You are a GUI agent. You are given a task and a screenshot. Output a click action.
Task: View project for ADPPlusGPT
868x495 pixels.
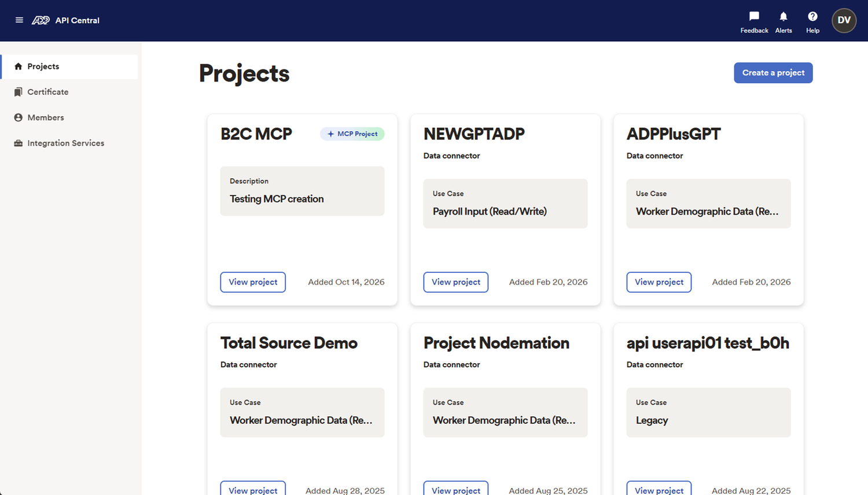pos(659,282)
